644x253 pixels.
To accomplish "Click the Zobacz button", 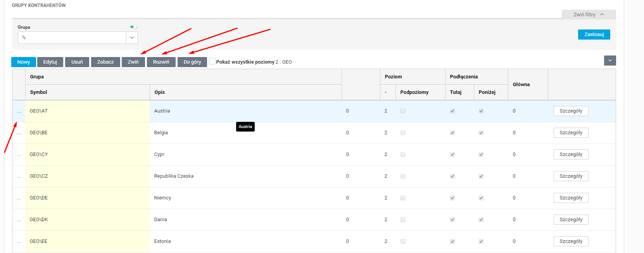I will [x=105, y=62].
